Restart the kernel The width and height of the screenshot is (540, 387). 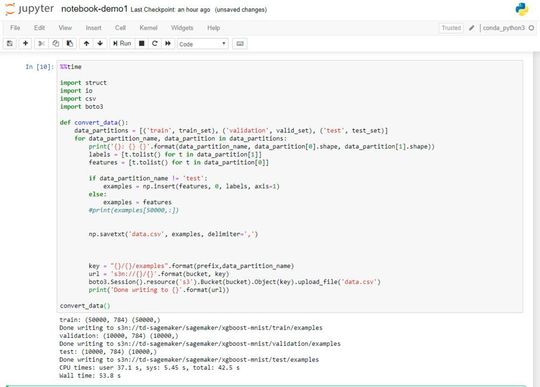pyautogui.click(x=155, y=43)
